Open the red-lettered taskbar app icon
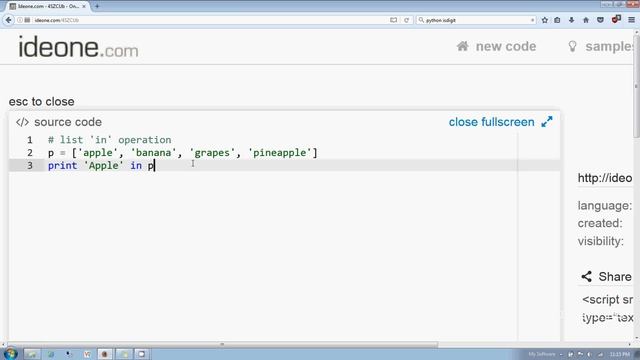This screenshot has height=360, width=640. coord(87,354)
